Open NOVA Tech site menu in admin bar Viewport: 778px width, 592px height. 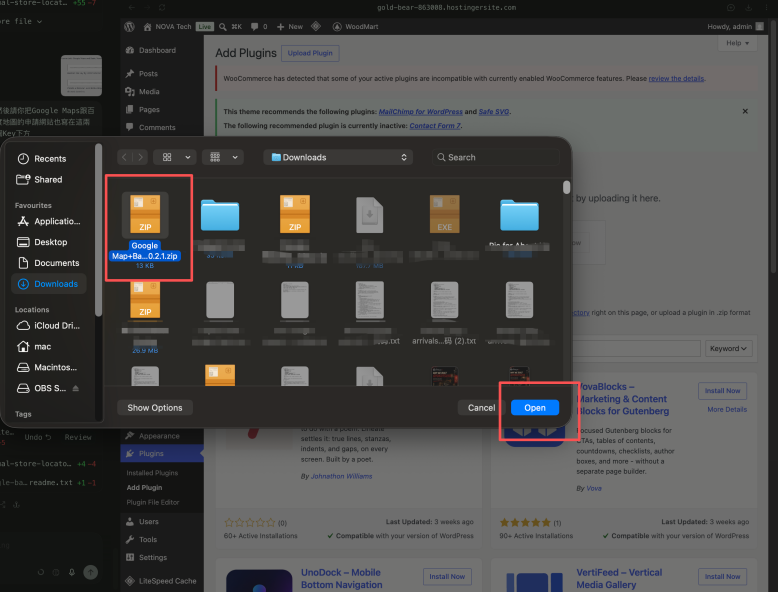167,27
